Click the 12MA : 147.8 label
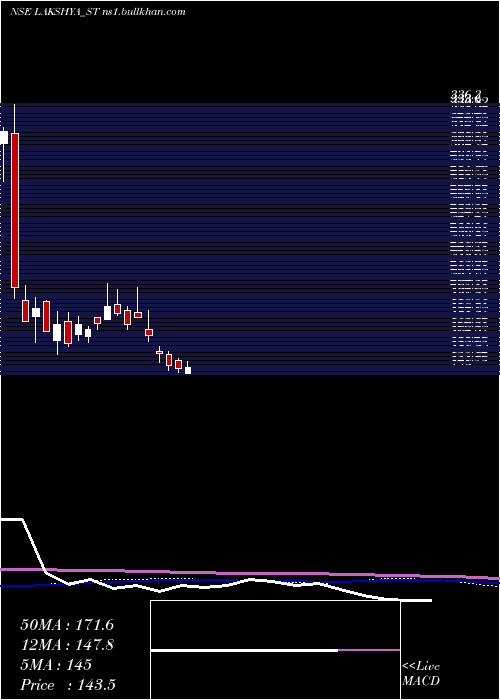Image resolution: width=500 pixels, height=700 pixels. point(67,645)
